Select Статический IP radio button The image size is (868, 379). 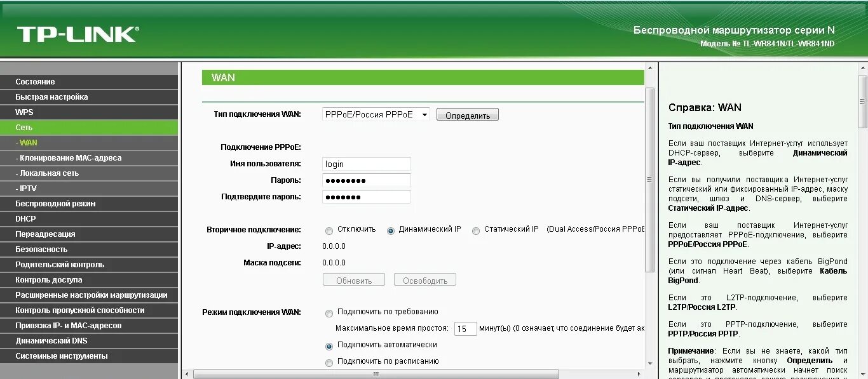pos(476,230)
